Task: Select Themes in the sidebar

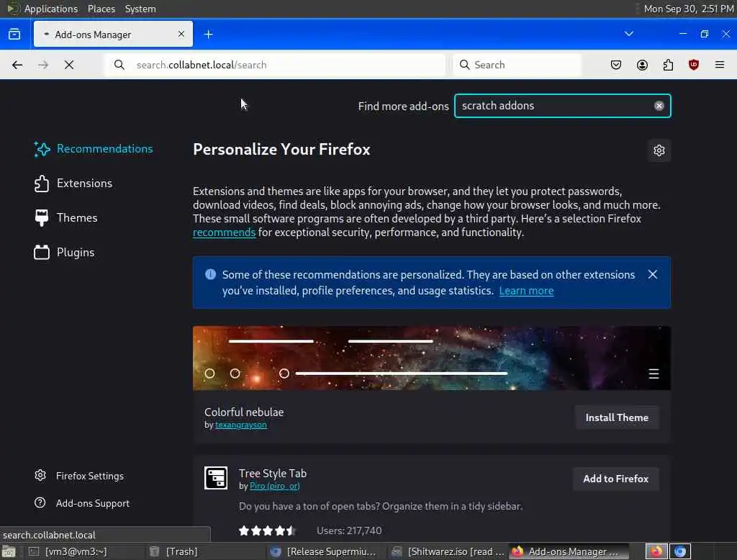Action: pyautogui.click(x=65, y=217)
